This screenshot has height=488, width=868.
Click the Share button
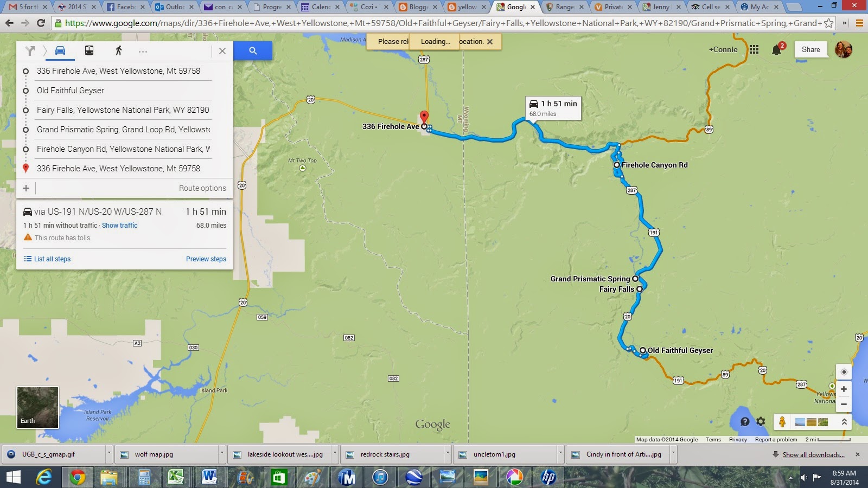point(811,49)
